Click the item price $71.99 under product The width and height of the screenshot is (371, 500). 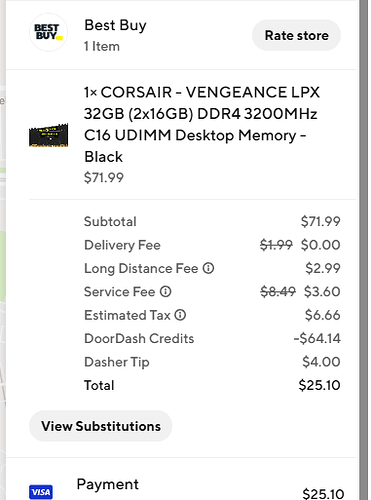click(104, 178)
